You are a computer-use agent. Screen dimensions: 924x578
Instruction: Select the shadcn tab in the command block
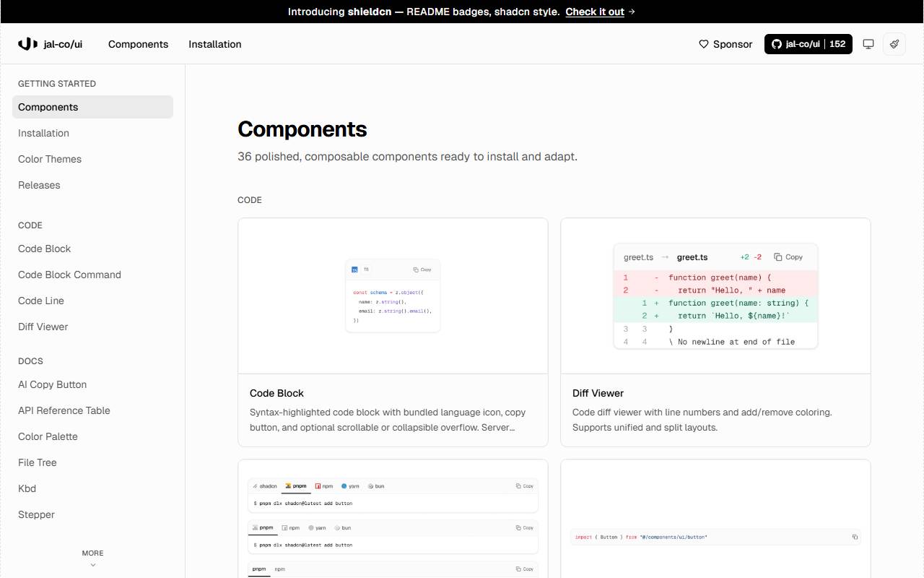(265, 486)
